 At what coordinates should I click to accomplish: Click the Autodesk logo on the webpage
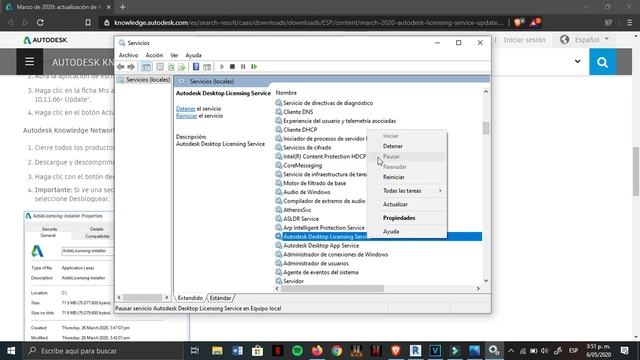(45, 40)
